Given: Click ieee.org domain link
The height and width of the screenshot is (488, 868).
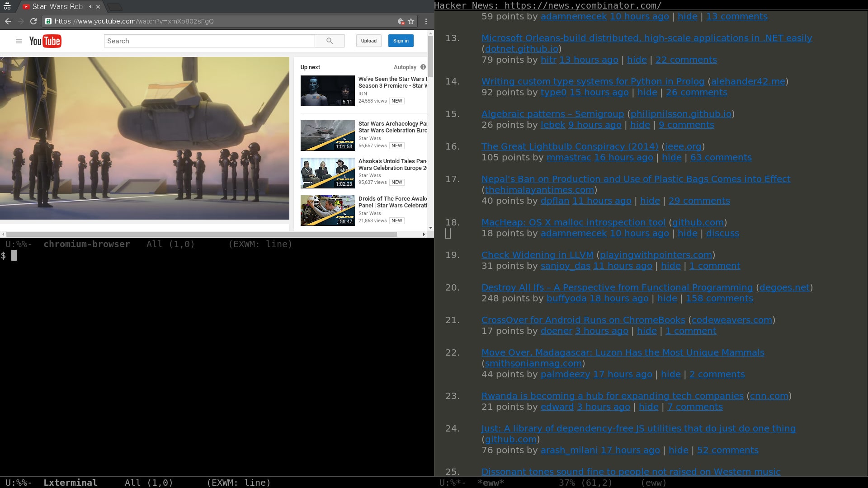Looking at the screenshot, I should point(683,146).
